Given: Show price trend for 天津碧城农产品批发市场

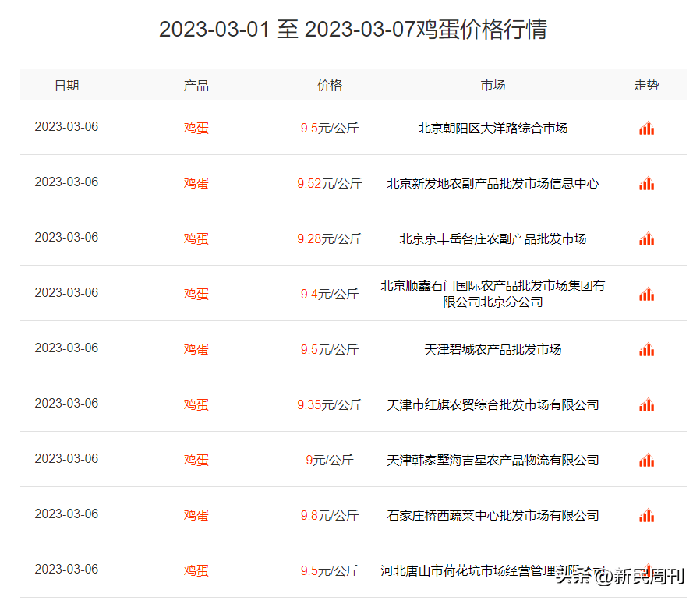Looking at the screenshot, I should click(646, 350).
